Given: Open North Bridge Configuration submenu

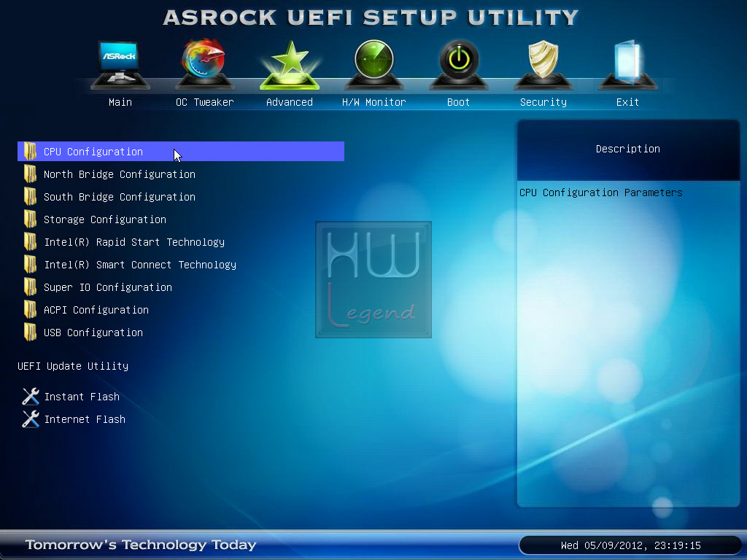Looking at the screenshot, I should [120, 174].
